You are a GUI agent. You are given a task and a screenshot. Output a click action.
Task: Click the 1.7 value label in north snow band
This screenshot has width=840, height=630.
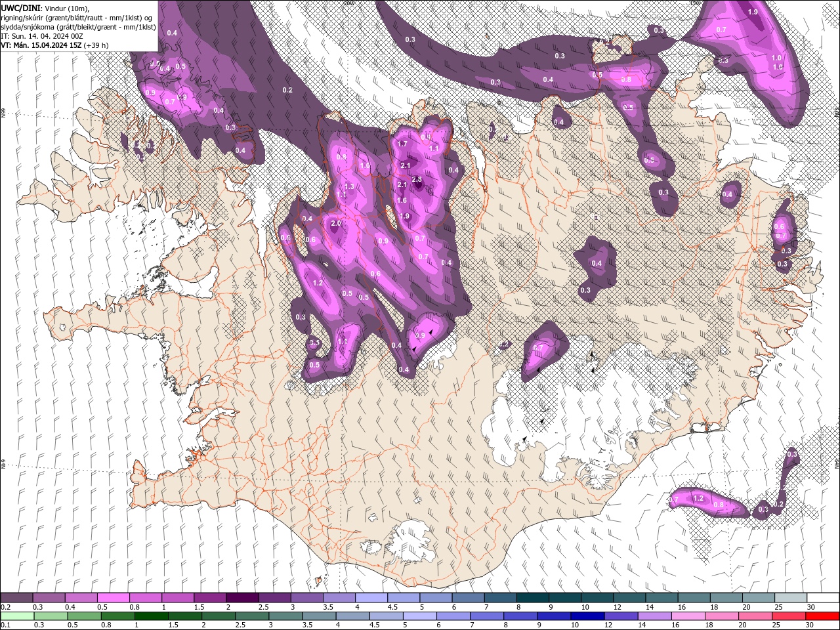pos(402,144)
